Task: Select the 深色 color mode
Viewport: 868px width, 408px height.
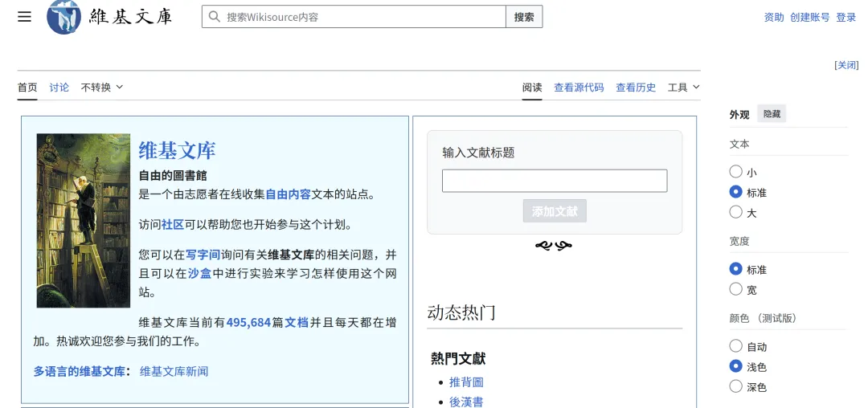Action: [735, 386]
